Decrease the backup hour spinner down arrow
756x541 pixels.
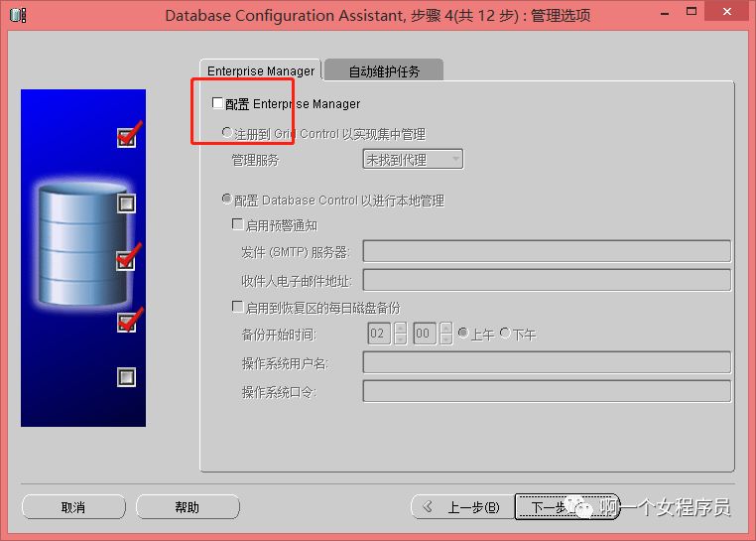click(x=400, y=338)
